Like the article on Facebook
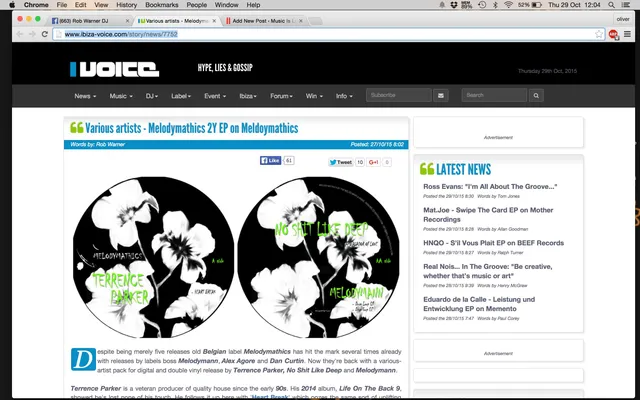 [270, 160]
